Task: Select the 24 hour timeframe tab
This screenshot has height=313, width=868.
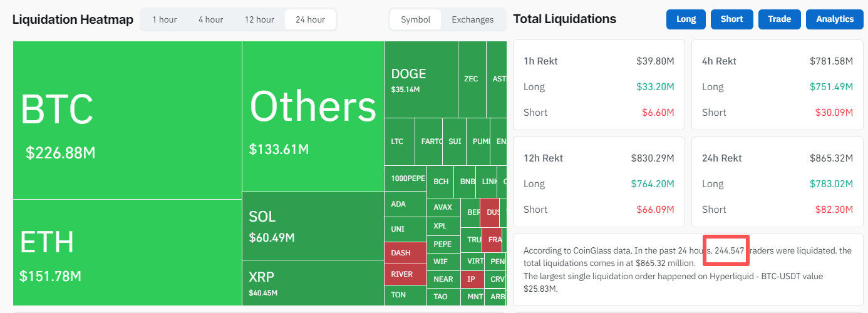Action: pyautogui.click(x=310, y=19)
